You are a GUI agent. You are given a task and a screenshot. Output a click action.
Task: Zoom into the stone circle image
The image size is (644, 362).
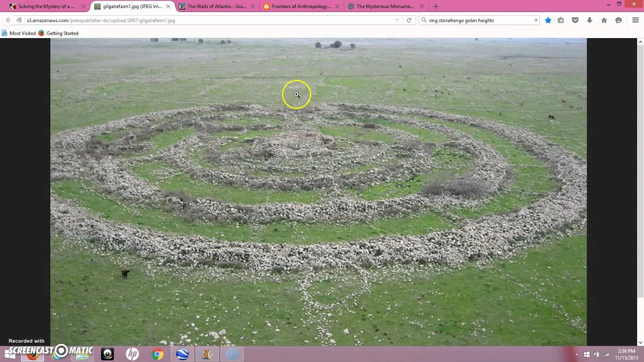point(318,192)
